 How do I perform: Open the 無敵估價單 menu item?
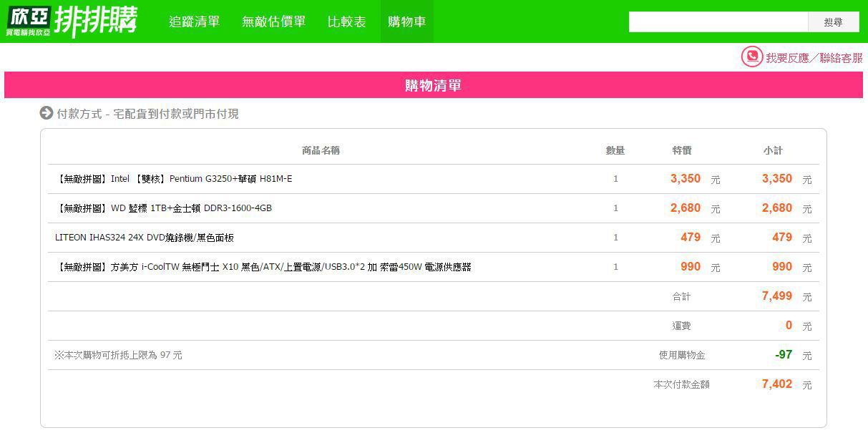pyautogui.click(x=274, y=21)
